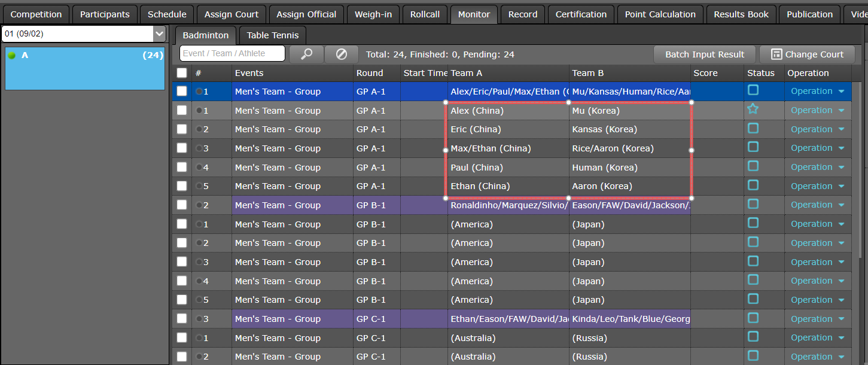Check the box for Max/Ethan (China) row
This screenshot has width=868, height=365.
tap(182, 148)
